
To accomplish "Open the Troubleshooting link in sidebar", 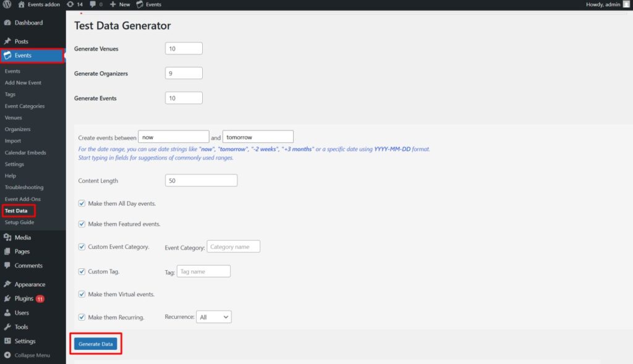I will pyautogui.click(x=24, y=187).
